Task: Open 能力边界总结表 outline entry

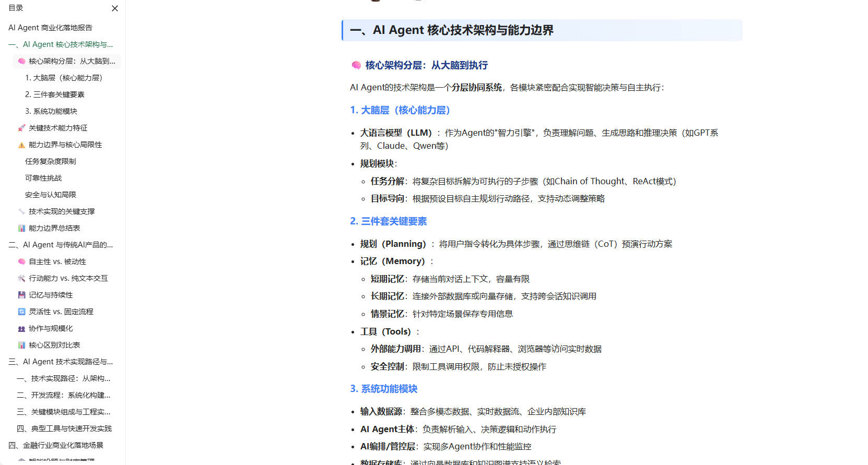Action: point(49,228)
